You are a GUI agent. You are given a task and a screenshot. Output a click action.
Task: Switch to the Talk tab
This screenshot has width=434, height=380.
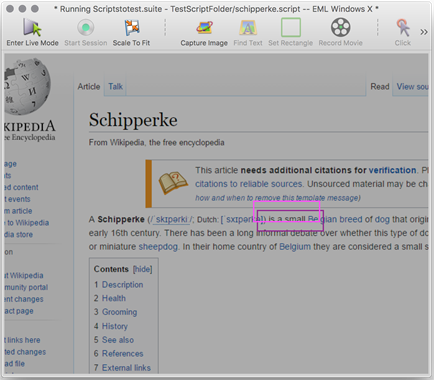115,87
